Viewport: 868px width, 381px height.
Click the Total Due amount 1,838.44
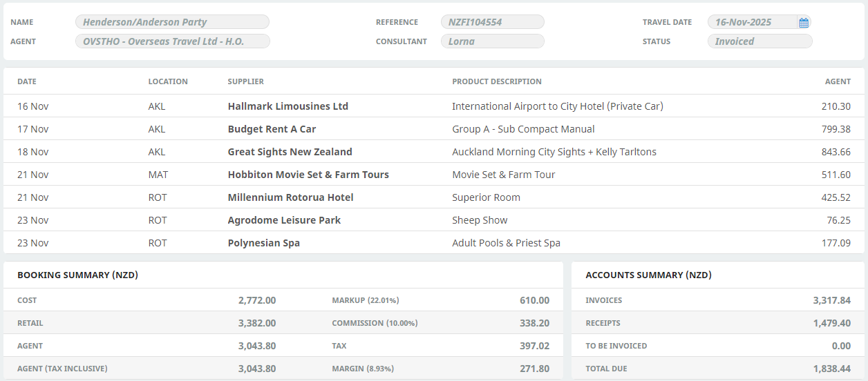pyautogui.click(x=831, y=369)
